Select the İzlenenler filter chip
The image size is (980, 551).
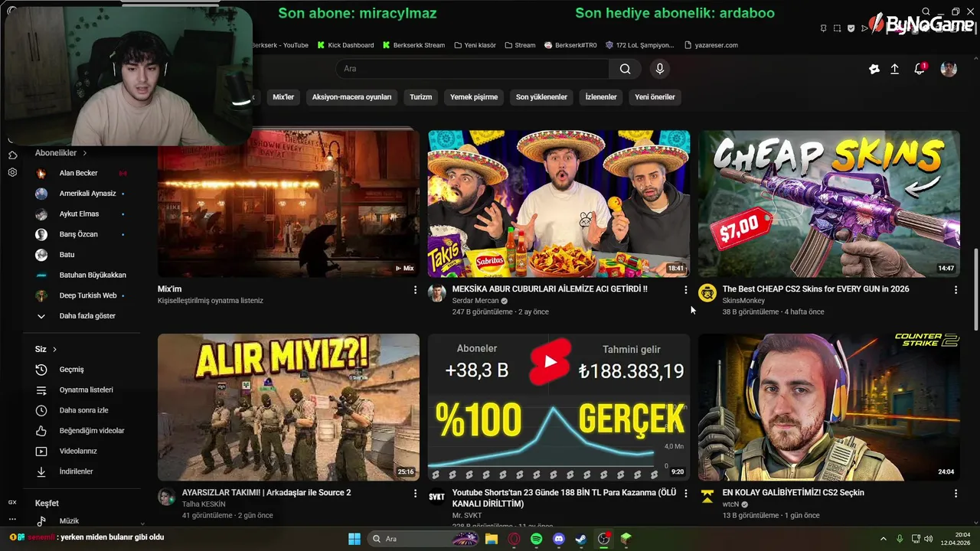pyautogui.click(x=601, y=97)
